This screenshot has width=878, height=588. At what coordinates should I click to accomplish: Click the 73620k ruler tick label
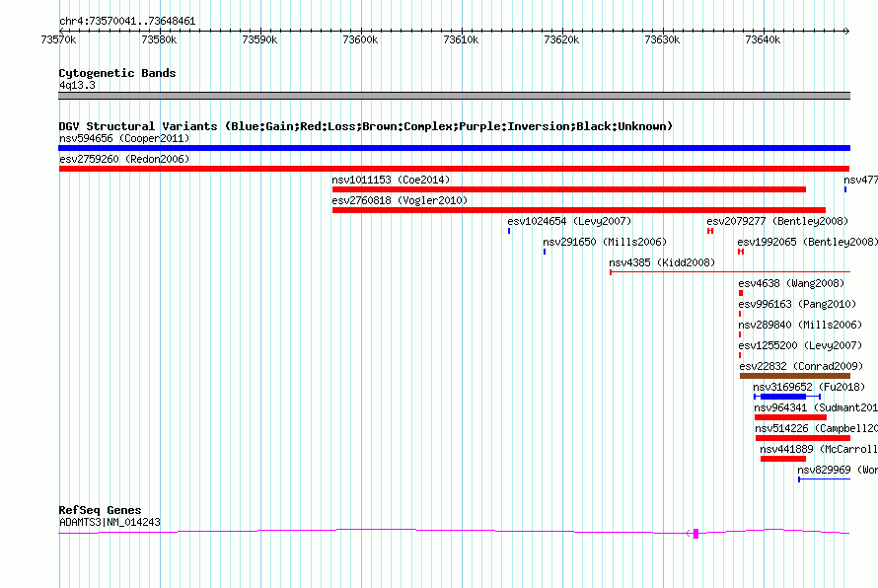pyautogui.click(x=561, y=39)
